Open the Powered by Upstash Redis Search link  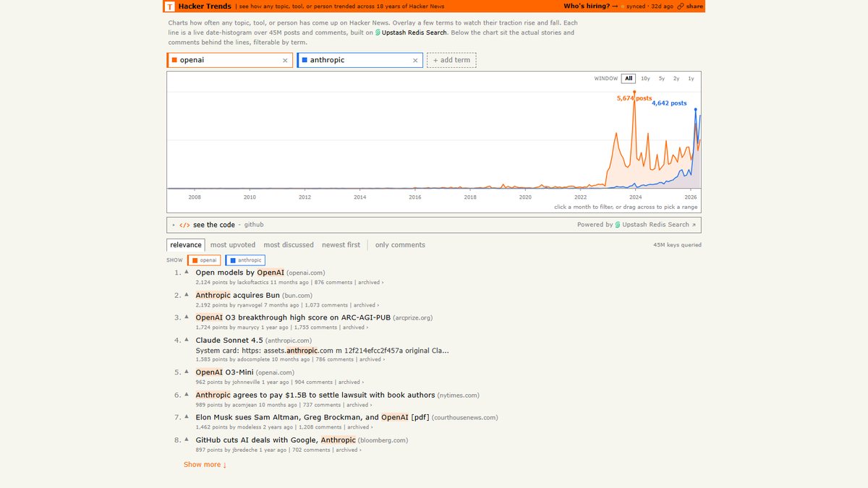[637, 225]
